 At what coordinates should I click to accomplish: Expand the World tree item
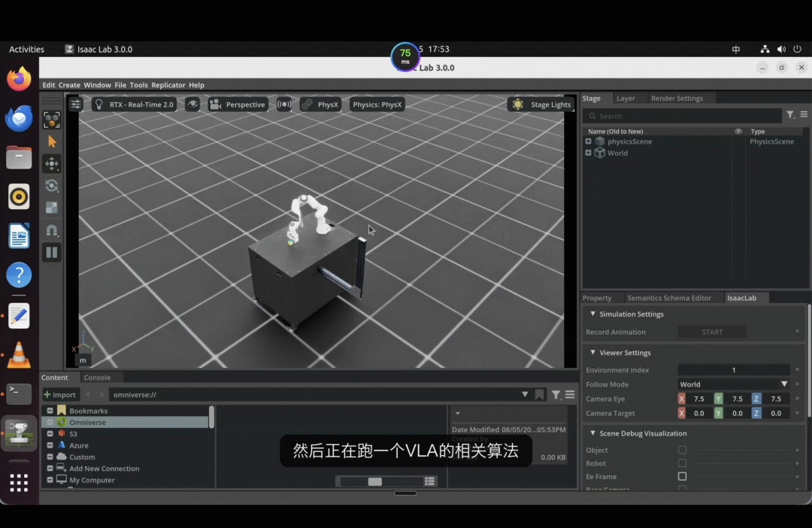pos(588,153)
